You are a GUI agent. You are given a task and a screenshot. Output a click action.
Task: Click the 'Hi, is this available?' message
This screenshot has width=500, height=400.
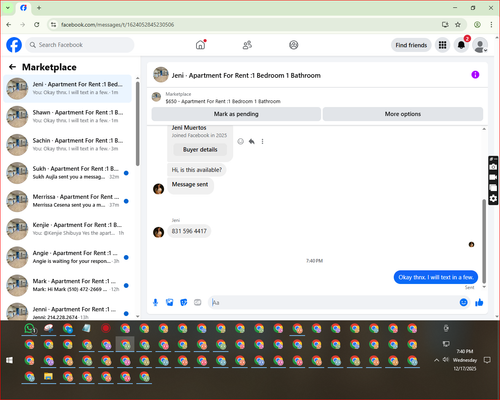pyautogui.click(x=197, y=170)
